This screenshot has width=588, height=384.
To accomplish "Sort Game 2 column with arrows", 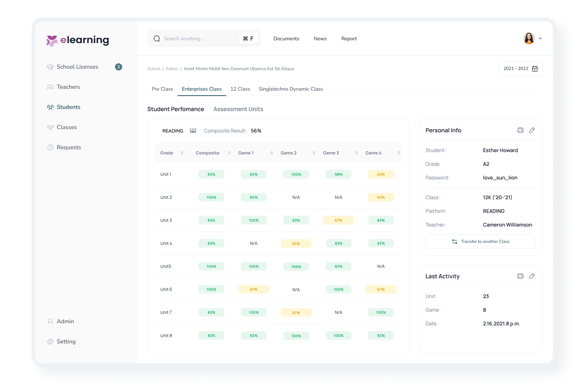I will click(314, 153).
